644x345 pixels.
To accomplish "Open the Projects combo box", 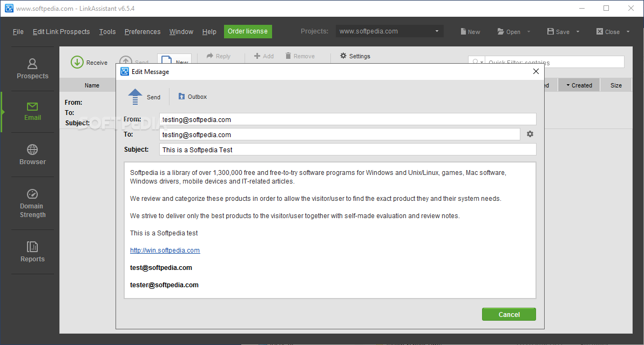I will coord(389,31).
